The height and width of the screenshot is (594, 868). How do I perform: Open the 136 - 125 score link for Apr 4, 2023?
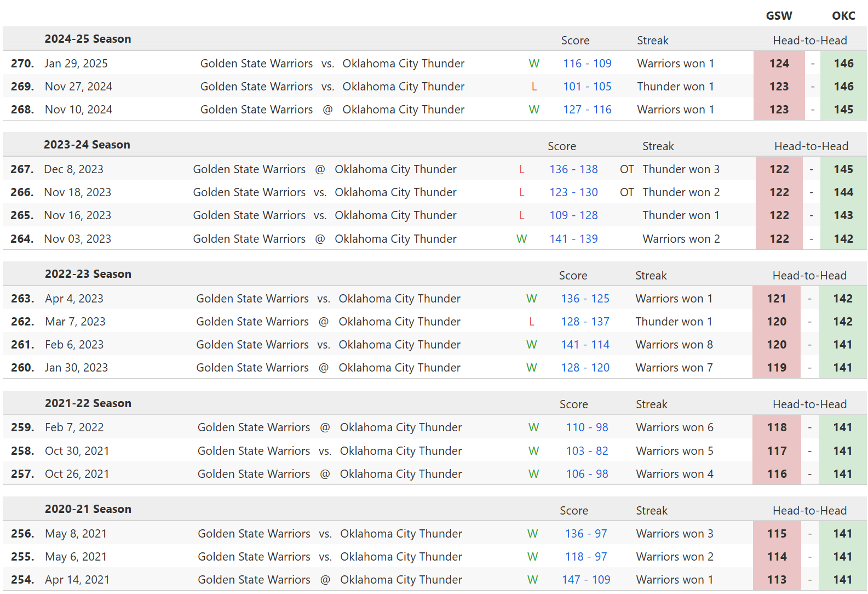(585, 299)
